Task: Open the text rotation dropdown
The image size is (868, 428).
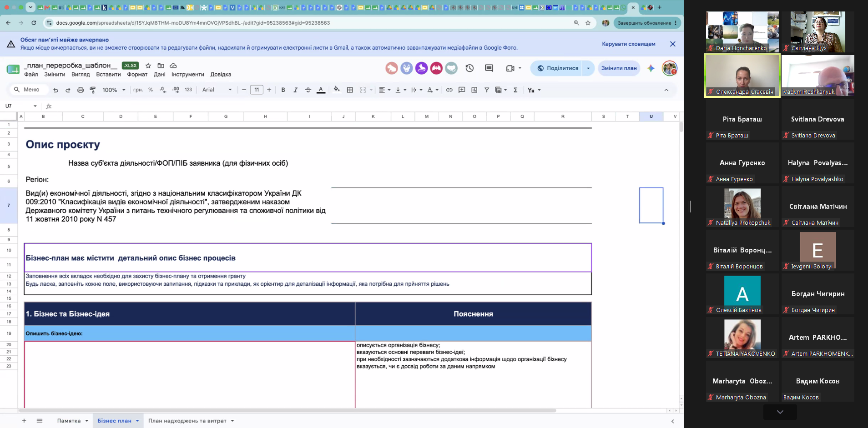Action: [433, 90]
